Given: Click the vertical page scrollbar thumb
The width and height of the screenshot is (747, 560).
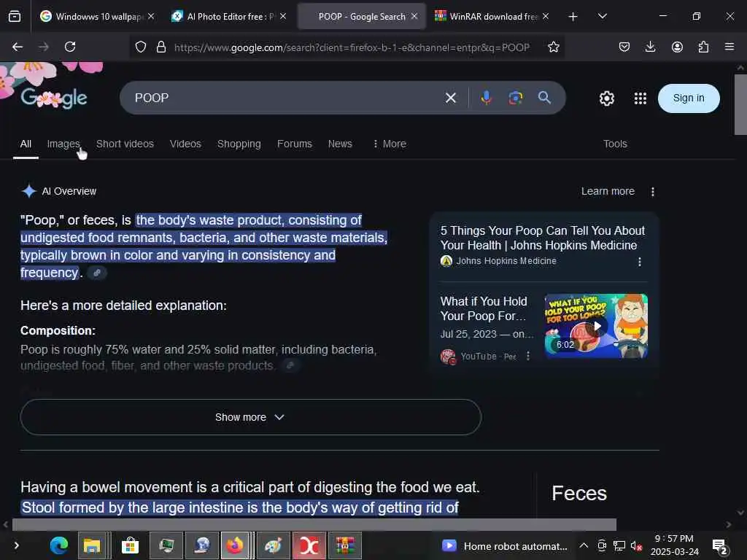Looking at the screenshot, I should [x=740, y=104].
